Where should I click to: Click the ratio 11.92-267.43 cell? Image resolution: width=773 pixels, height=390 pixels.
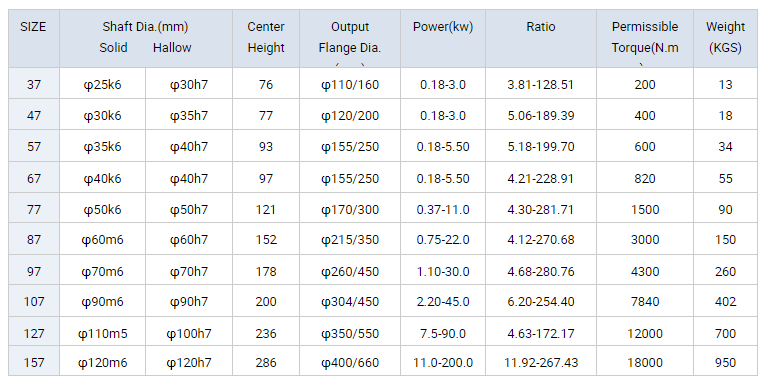[x=541, y=362]
